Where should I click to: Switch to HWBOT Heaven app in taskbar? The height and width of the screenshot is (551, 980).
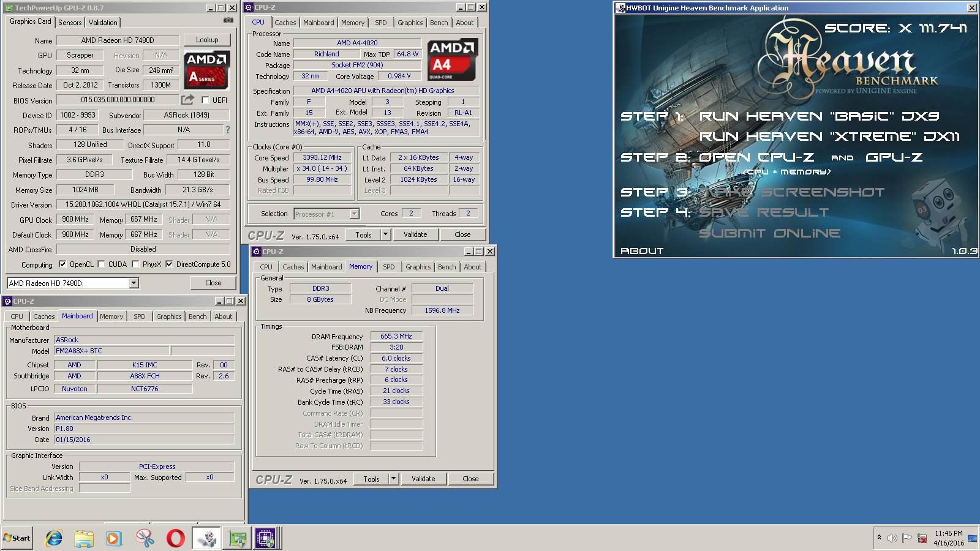coord(207,538)
